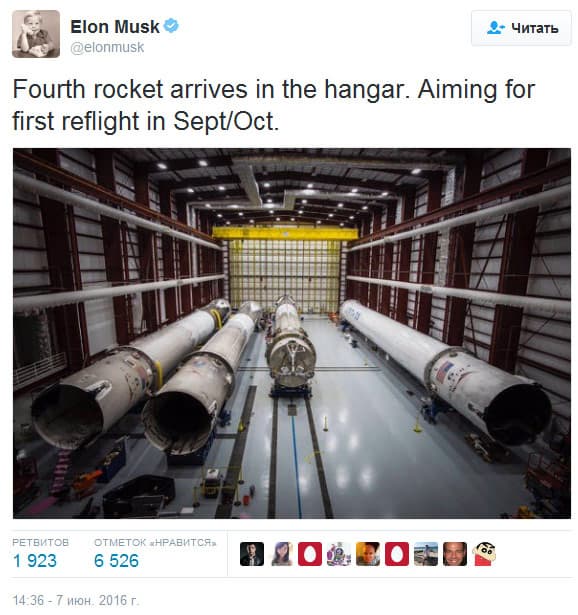View the 1 923 retweets count
The image size is (578, 615).
[x=35, y=561]
